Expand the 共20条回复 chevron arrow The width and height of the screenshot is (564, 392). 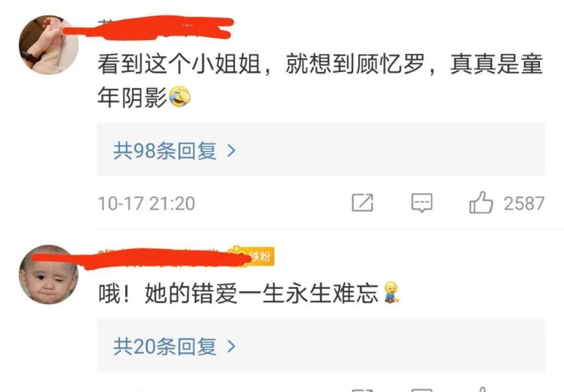point(231,346)
